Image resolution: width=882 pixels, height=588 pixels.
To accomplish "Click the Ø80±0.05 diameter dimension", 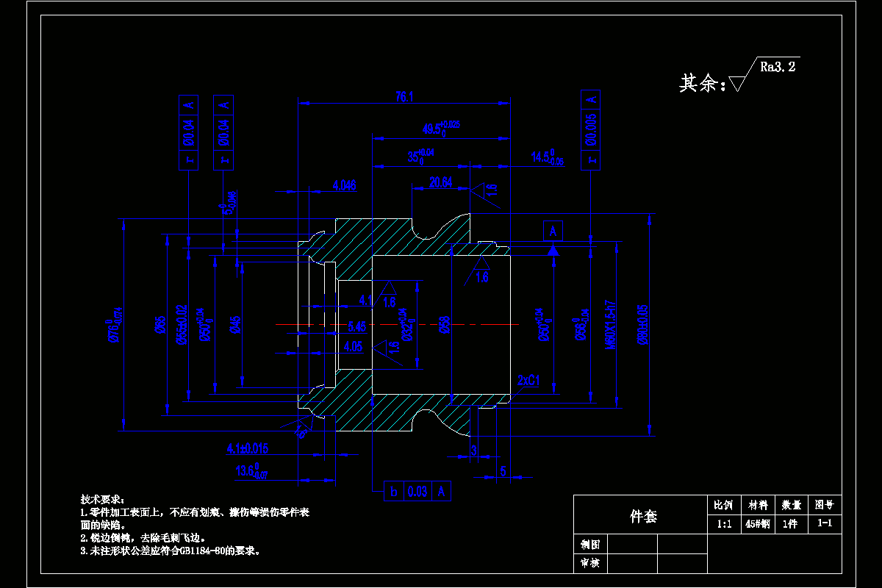I will point(643,324).
